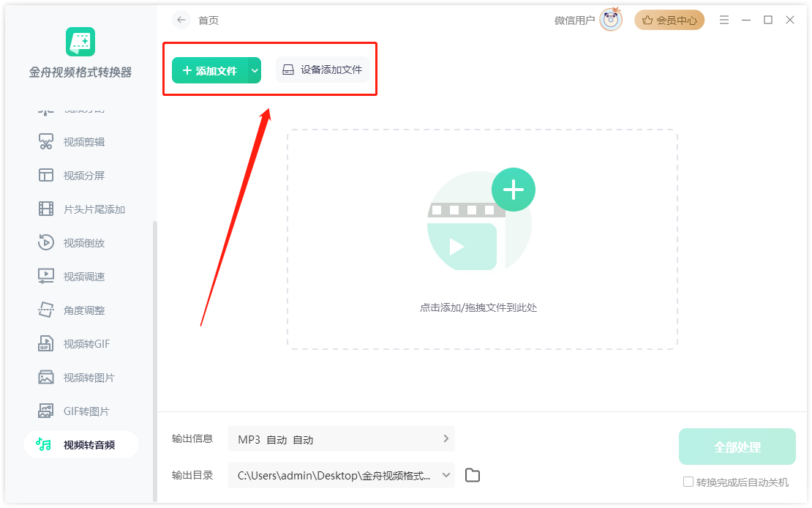Screen dimensions: 812x508
Task: Expand the 添加文件 dropdown arrow
Action: (255, 70)
